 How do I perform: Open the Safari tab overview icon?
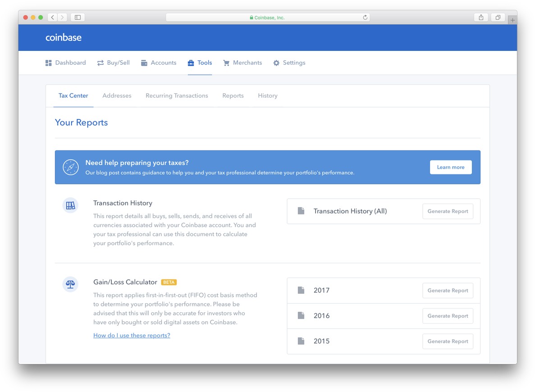[x=498, y=17]
